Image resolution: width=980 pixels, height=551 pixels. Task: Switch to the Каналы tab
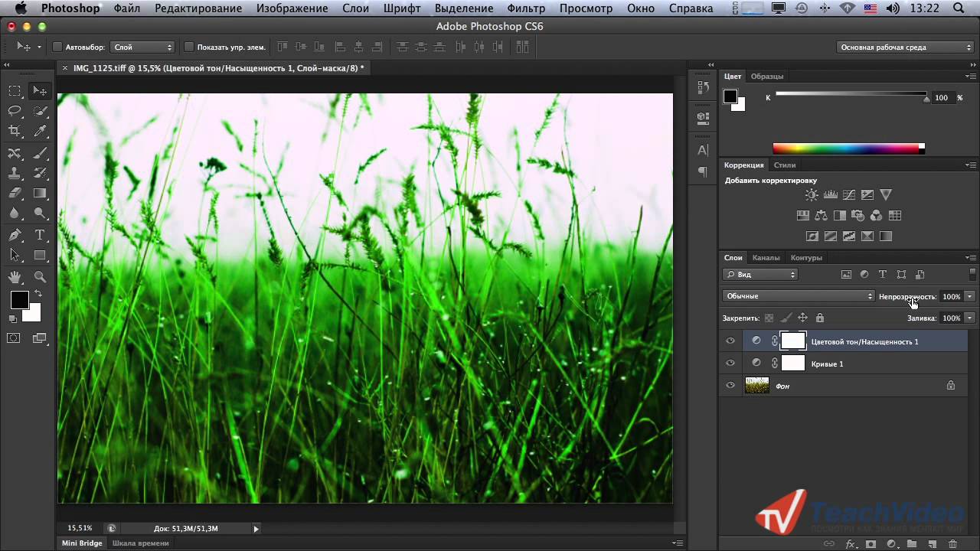(766, 258)
